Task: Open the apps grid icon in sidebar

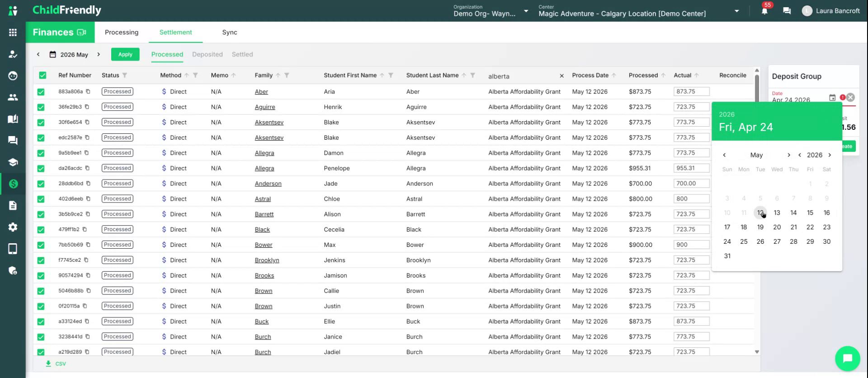Action: pos(13,33)
